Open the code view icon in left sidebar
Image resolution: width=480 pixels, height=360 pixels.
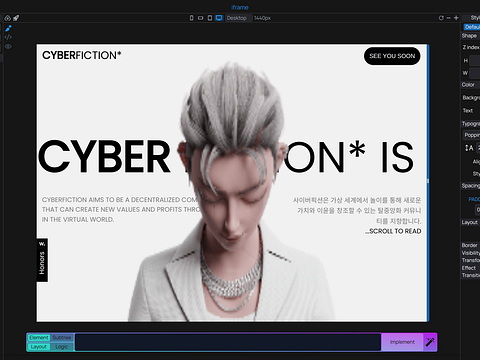8,37
